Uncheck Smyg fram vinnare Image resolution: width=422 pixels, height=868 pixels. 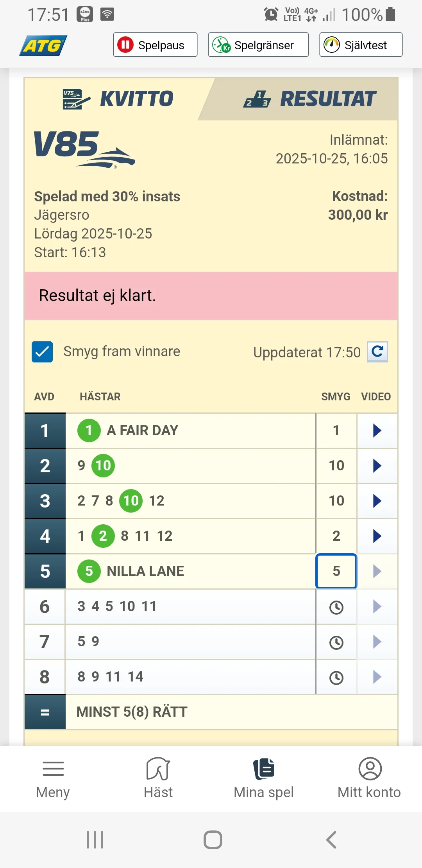pos(42,352)
